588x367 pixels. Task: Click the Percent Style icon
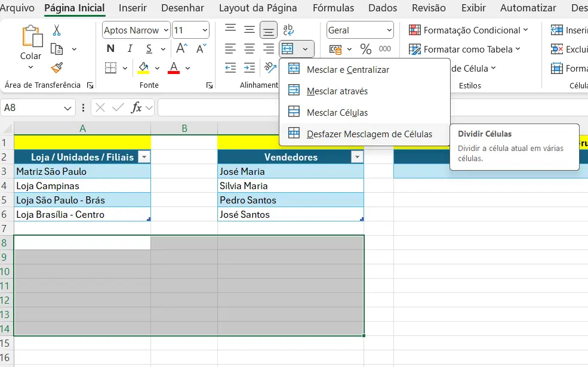pyautogui.click(x=365, y=49)
